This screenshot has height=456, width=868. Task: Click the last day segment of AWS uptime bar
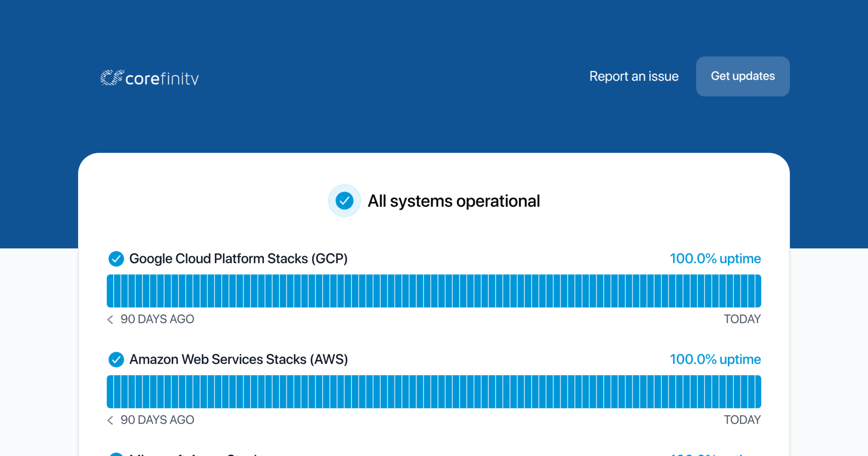click(758, 392)
